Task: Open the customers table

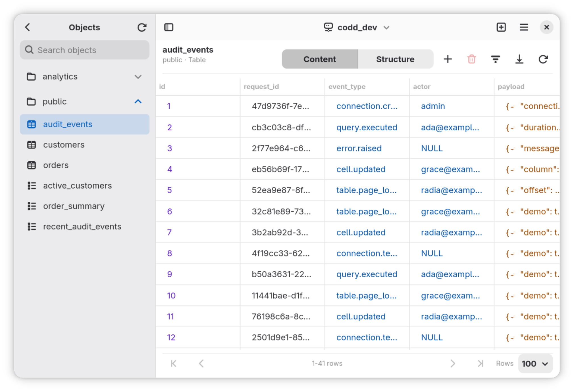Action: [x=85, y=145]
